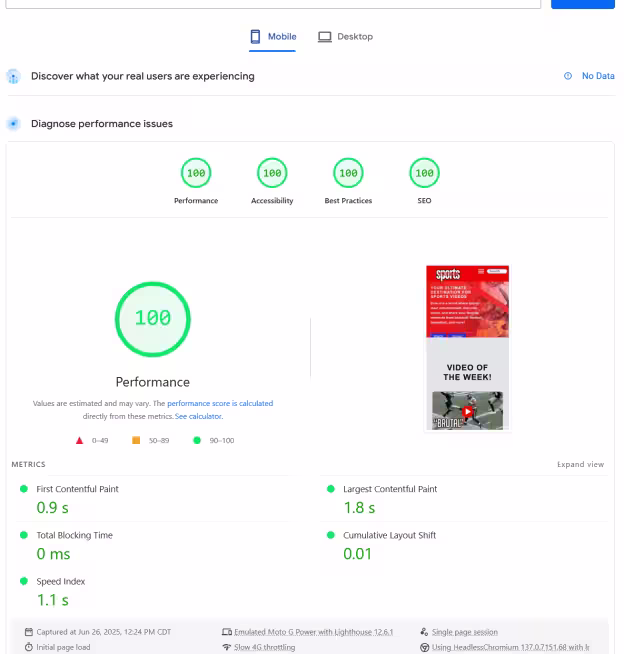Click the First Contentful Paint metric label
The image size is (624, 654).
tap(77, 489)
